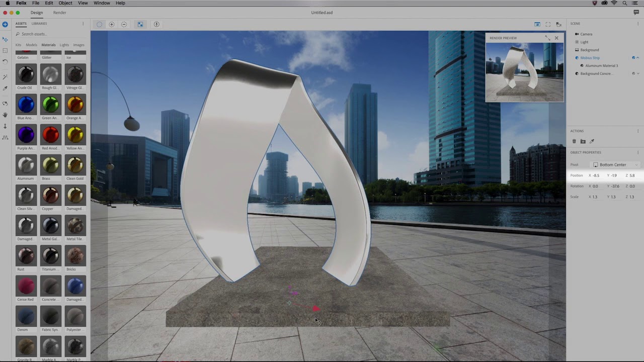Click the blue Add Content plus icon
This screenshot has width=644, height=362.
pos(5,24)
